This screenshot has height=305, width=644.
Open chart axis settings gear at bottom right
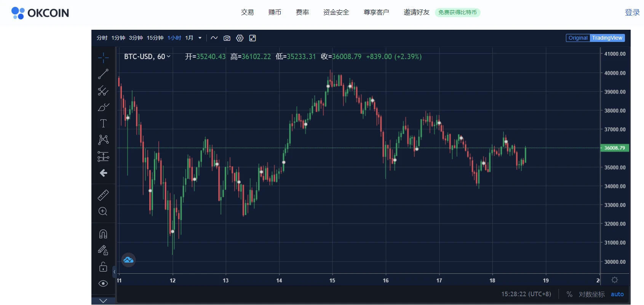pos(614,280)
